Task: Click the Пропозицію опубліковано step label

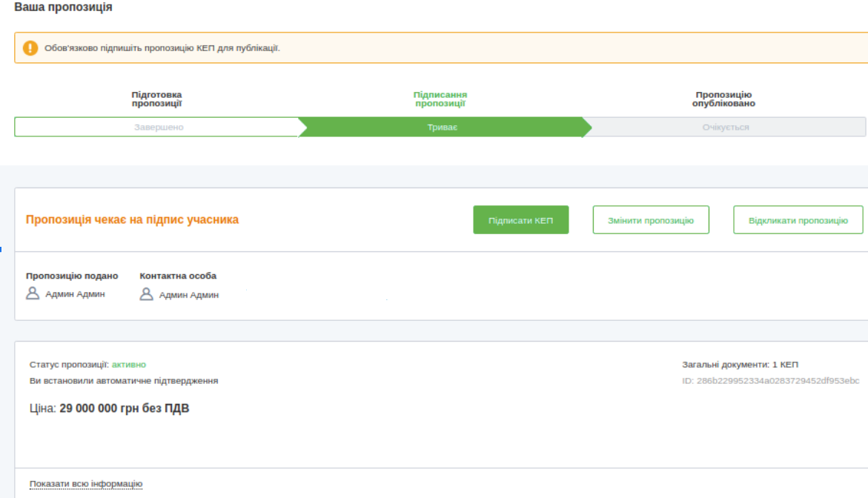Action: coord(723,99)
